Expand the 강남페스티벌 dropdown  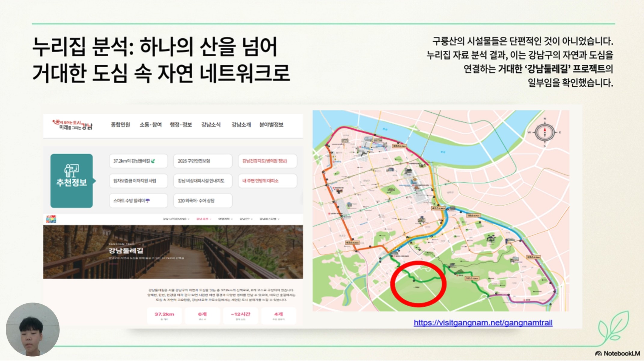(x=270, y=219)
